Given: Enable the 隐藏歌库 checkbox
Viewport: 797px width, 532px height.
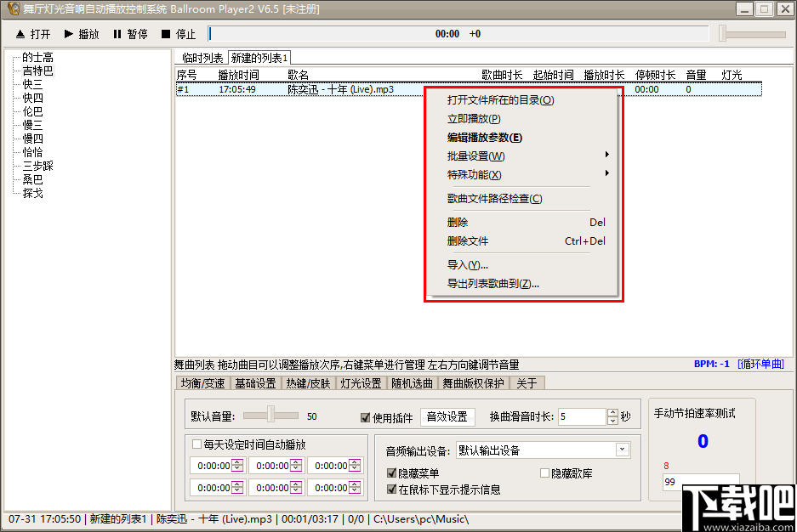Looking at the screenshot, I should coord(544,473).
